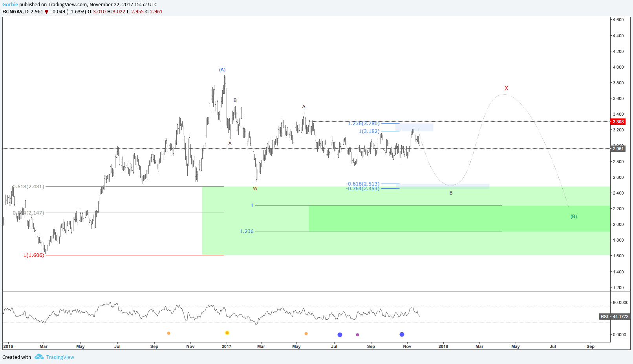The height and width of the screenshot is (364, 633).
Task: Click the 0.0000 RSI axis label
Action: coord(620,335)
